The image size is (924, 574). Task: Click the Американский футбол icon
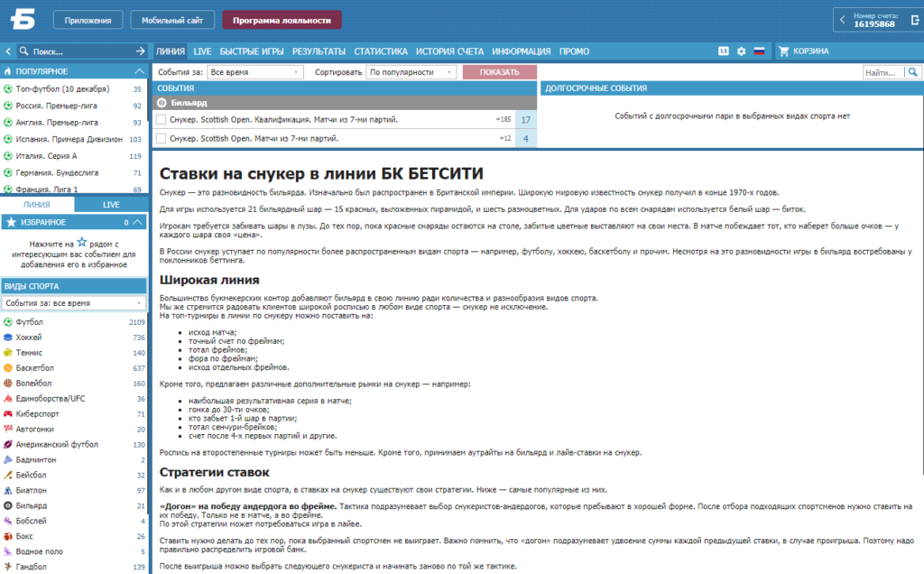point(8,444)
